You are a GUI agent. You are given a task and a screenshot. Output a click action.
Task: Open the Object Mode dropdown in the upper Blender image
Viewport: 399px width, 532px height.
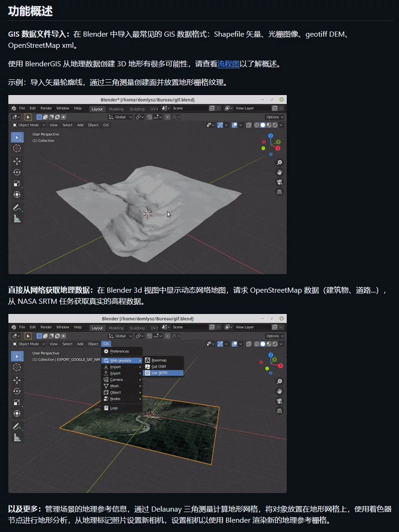click(x=28, y=125)
